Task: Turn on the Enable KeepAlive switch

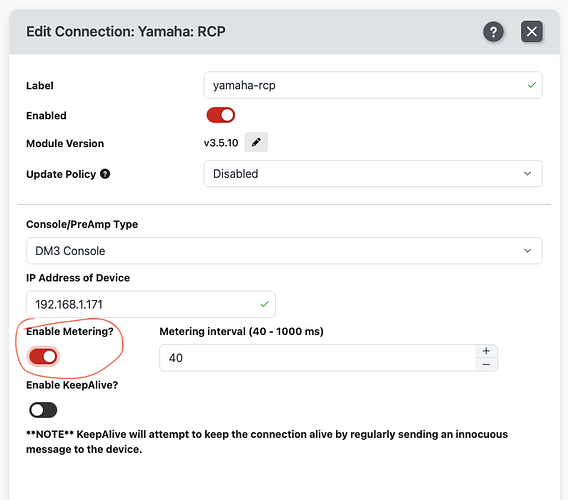Action: [x=43, y=410]
